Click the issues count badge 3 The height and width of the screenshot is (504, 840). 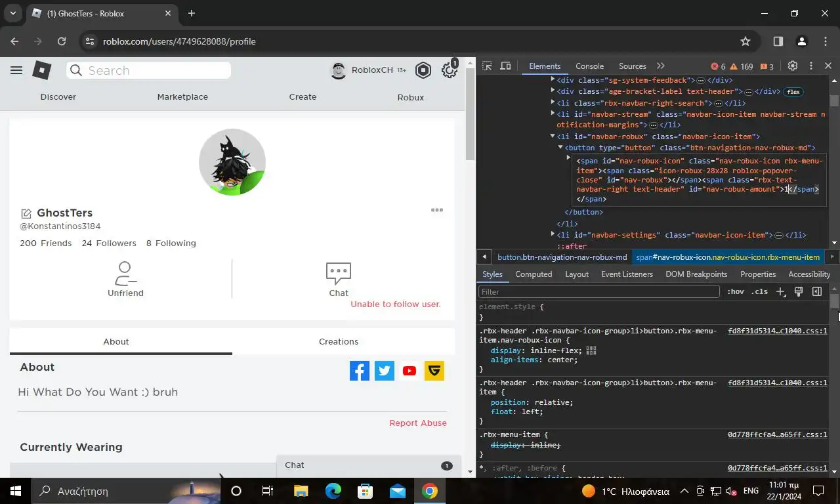point(766,66)
